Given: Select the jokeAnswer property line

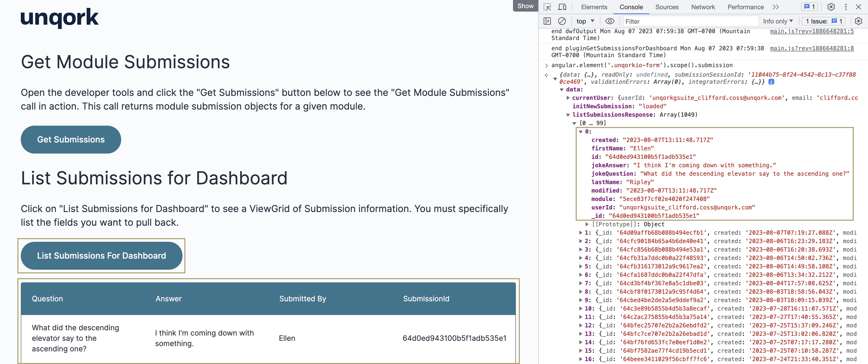Looking at the screenshot, I should pos(683,165).
